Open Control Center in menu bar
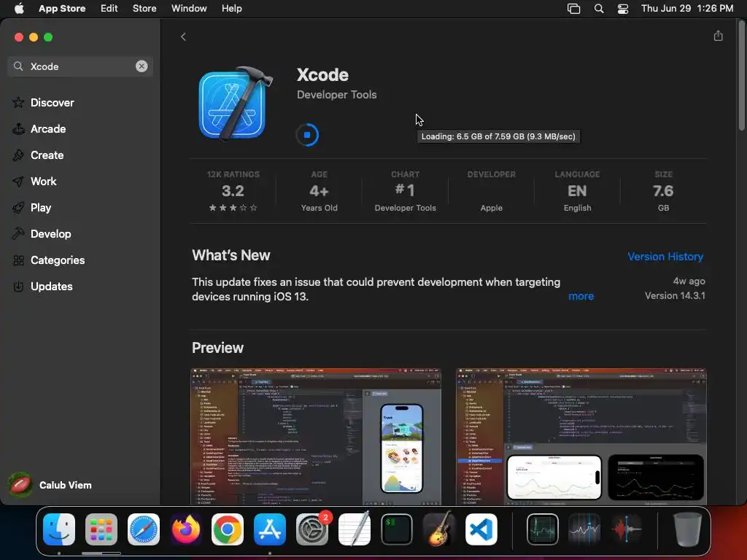This screenshot has width=747, height=560. coord(623,9)
